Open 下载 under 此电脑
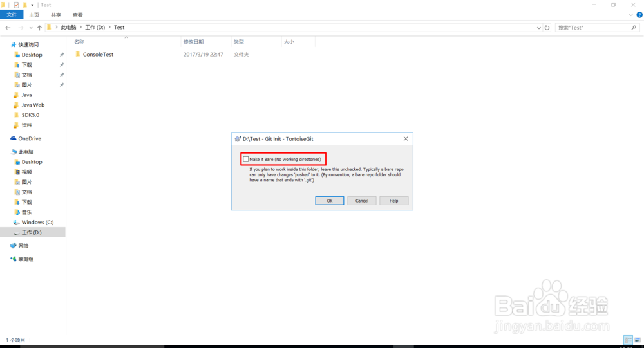Image resolution: width=644 pixels, height=348 pixels. point(26,202)
